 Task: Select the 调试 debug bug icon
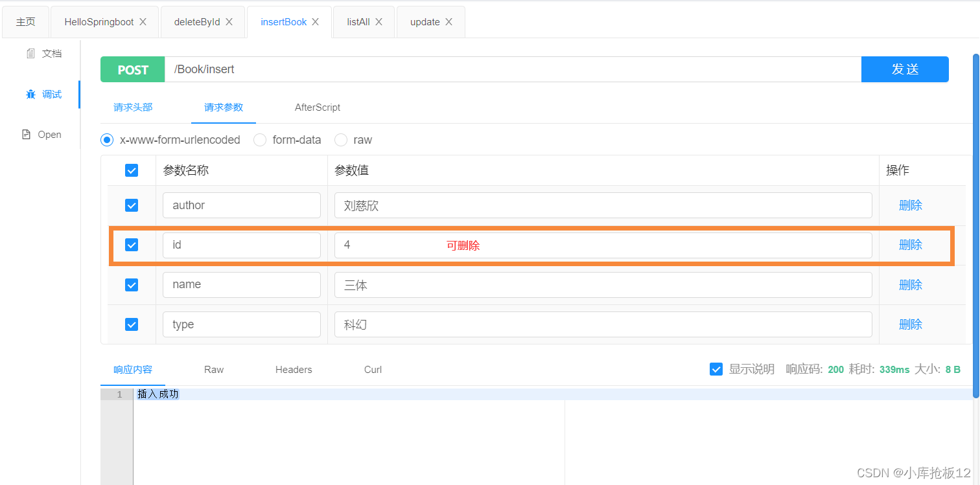(30, 95)
